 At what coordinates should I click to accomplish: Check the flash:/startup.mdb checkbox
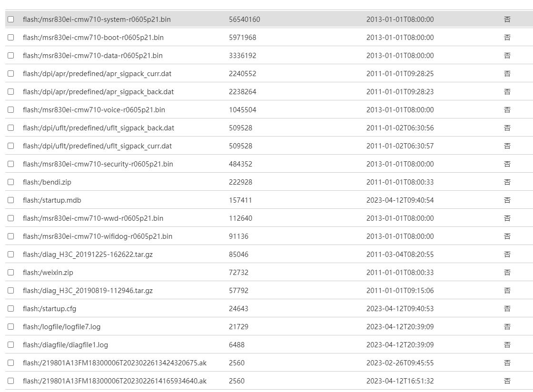(11, 200)
